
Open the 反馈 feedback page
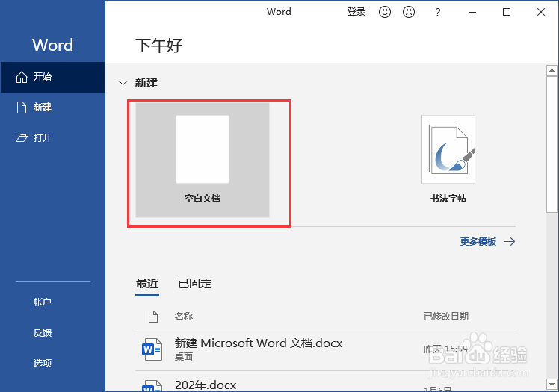tap(43, 332)
